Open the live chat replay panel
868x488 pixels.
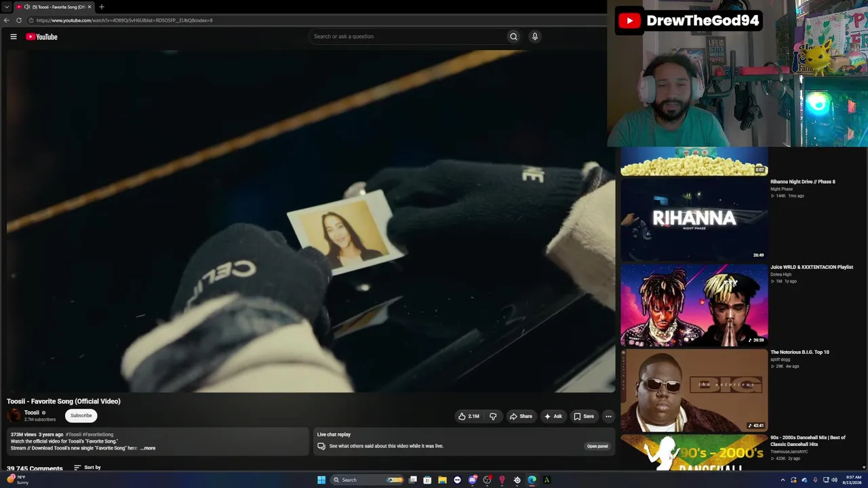tap(597, 446)
